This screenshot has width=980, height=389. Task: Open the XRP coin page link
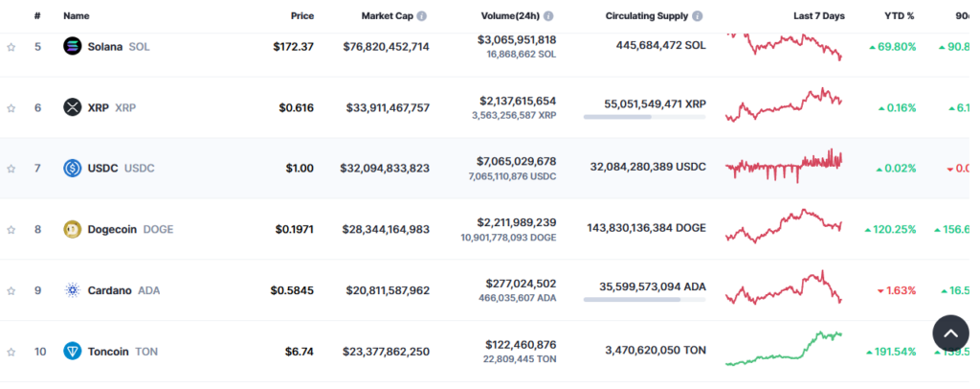tap(112, 108)
